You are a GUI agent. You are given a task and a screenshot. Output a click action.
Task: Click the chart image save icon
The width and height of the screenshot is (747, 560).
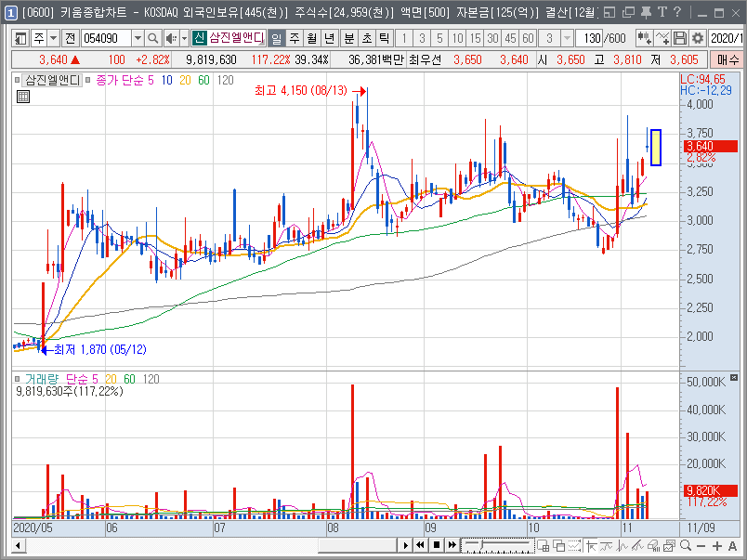(669, 545)
